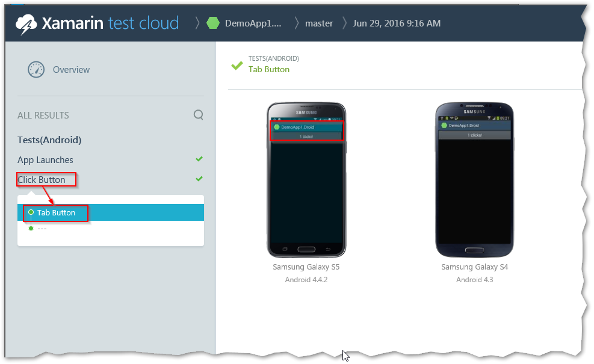
Task: Click the green hexagon DemoApp1 icon
Action: click(213, 23)
